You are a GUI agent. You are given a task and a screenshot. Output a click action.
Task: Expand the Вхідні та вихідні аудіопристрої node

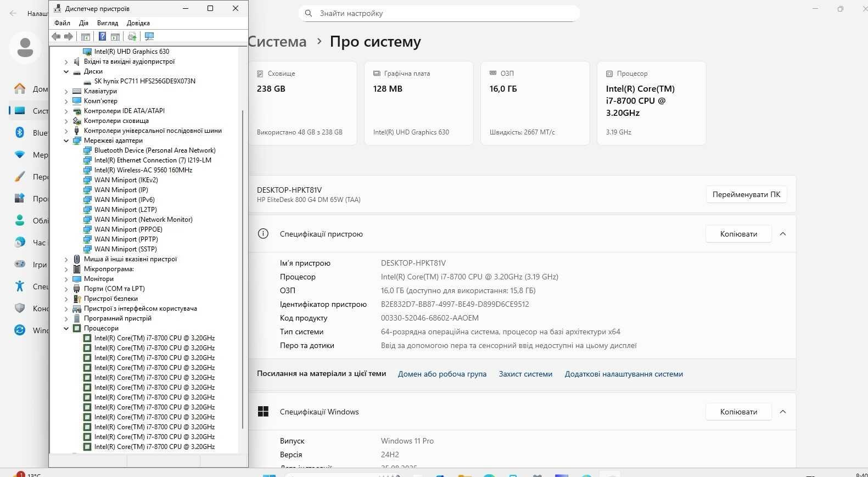click(x=66, y=61)
